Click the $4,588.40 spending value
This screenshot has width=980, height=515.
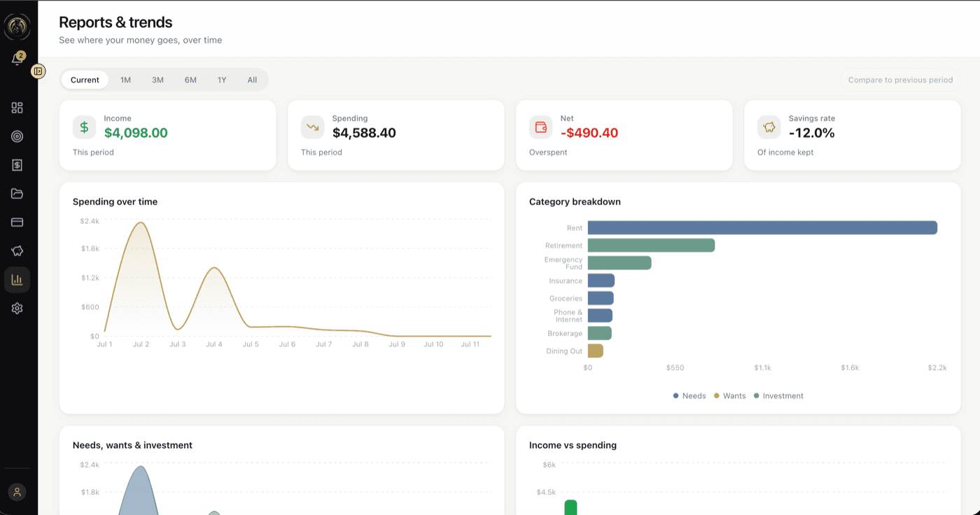coord(364,133)
